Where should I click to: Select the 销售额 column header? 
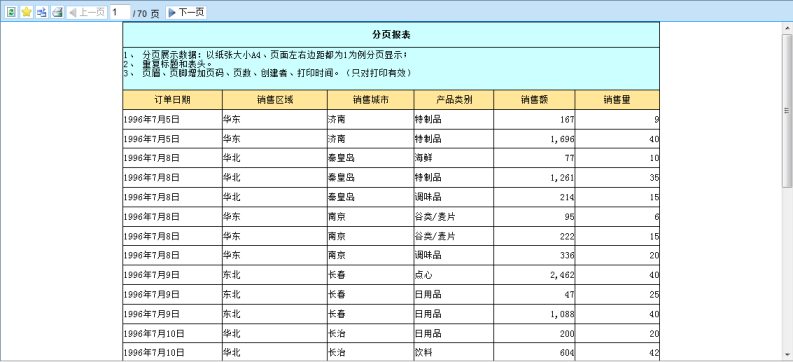pos(534,100)
